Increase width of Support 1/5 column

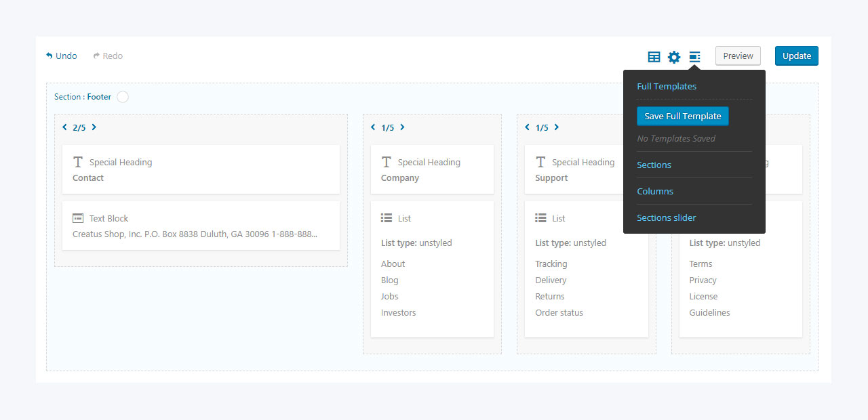pyautogui.click(x=557, y=127)
